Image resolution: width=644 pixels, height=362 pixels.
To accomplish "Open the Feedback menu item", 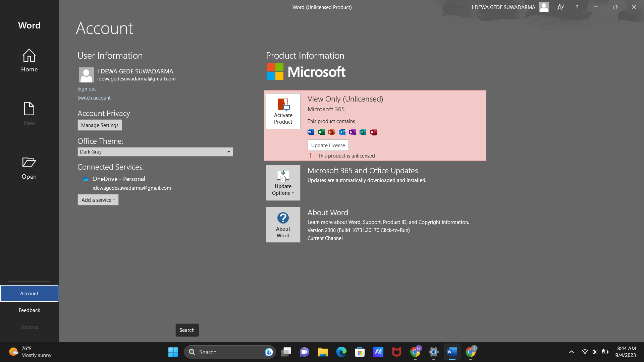I will tap(29, 310).
